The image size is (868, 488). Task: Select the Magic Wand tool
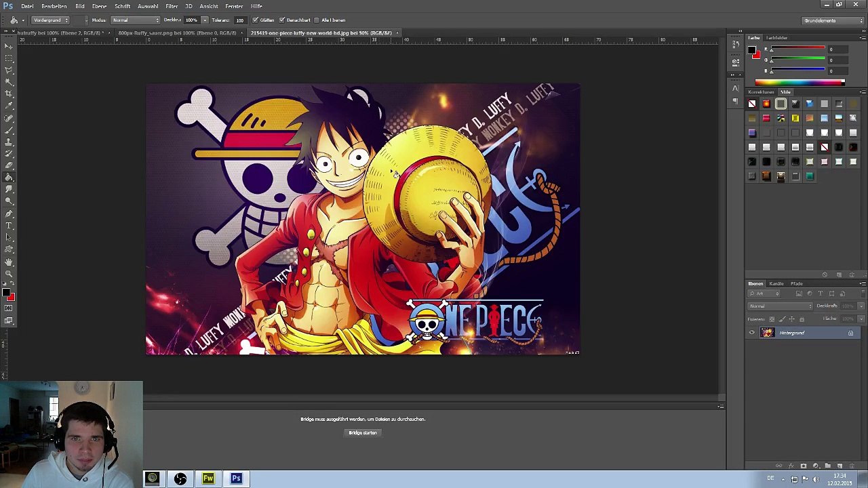coord(8,82)
